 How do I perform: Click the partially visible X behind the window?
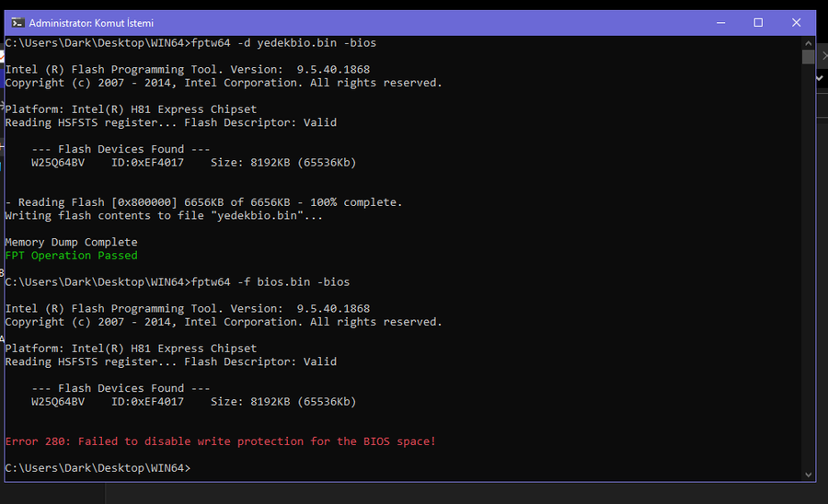tap(823, 55)
